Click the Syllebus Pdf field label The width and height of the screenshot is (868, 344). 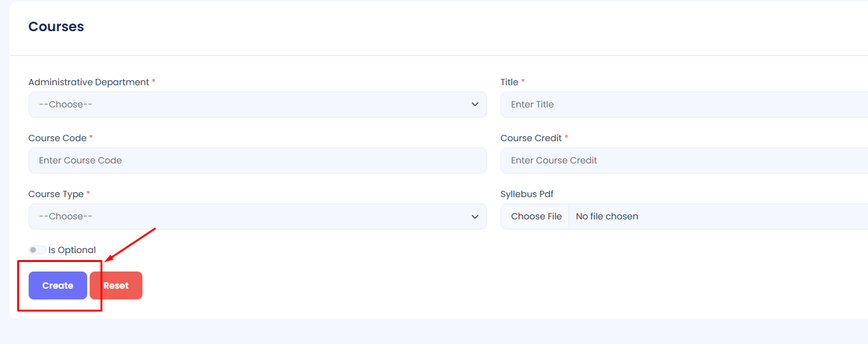[x=527, y=194]
